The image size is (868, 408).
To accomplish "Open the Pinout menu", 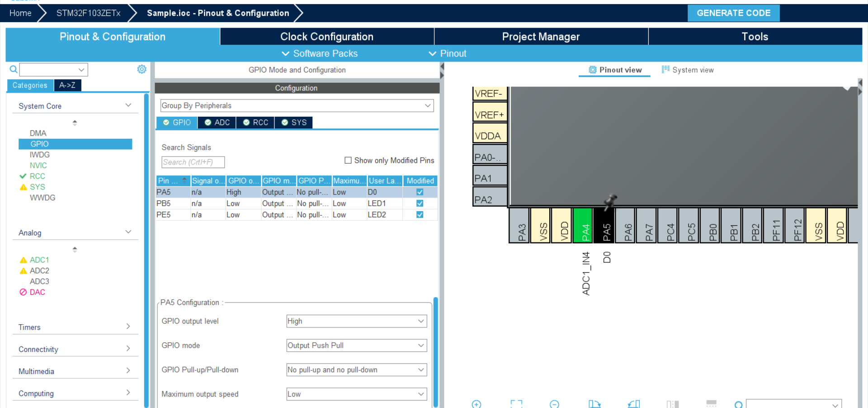I will pos(447,53).
